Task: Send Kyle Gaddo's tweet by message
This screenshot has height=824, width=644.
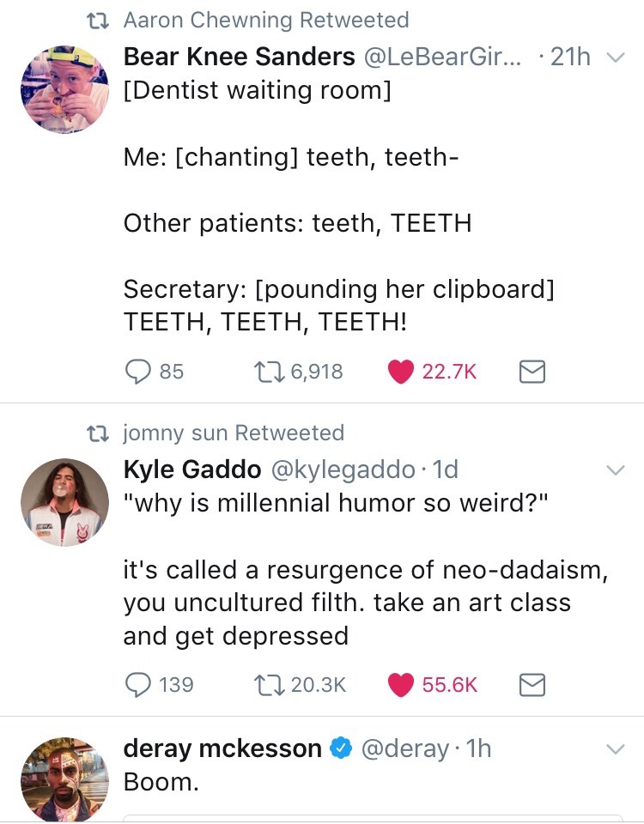Action: coord(532,684)
